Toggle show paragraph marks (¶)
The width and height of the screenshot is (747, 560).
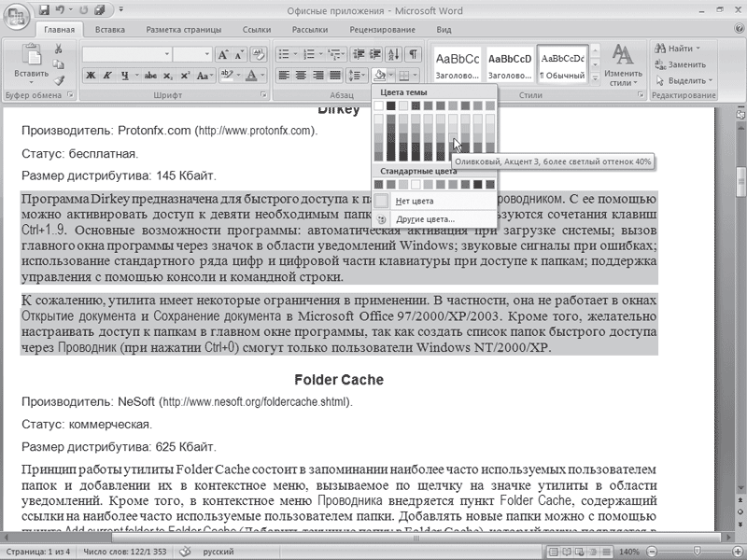click(413, 54)
